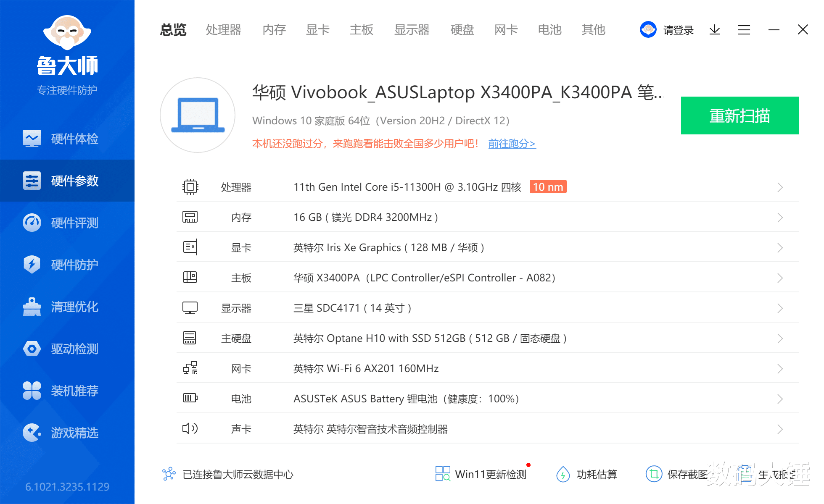Click the 重新扫描 rescan button
This screenshot has height=504, width=824.
739,115
